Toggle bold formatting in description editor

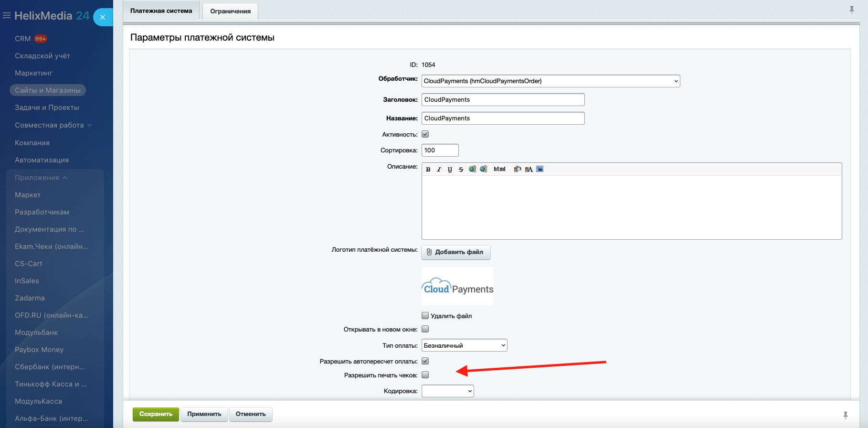click(428, 169)
